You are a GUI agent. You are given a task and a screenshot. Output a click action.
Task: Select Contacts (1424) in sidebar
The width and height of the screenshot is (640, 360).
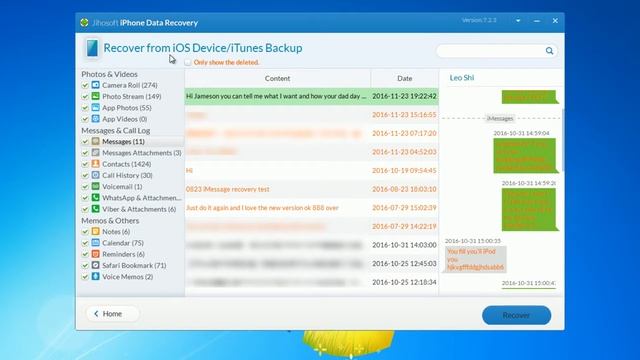pos(127,164)
